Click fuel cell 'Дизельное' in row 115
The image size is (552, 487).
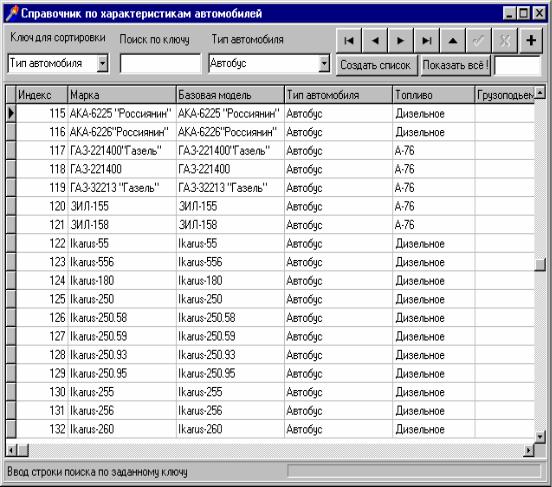pos(433,113)
